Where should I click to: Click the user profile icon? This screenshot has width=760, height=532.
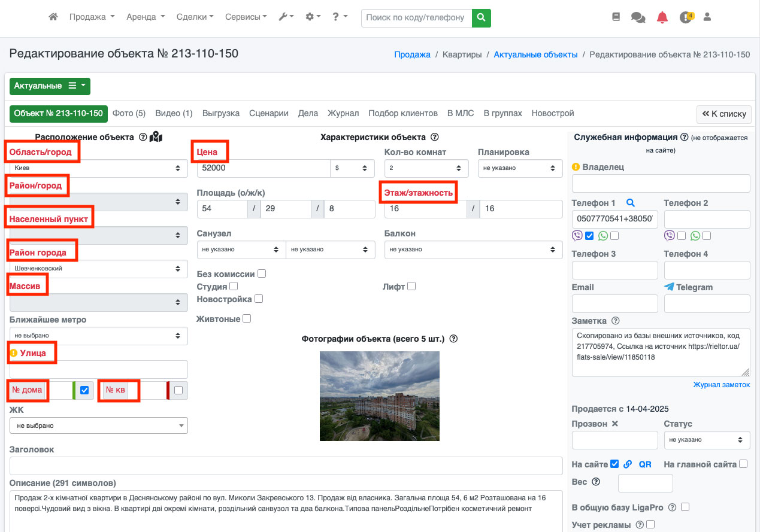pos(707,17)
